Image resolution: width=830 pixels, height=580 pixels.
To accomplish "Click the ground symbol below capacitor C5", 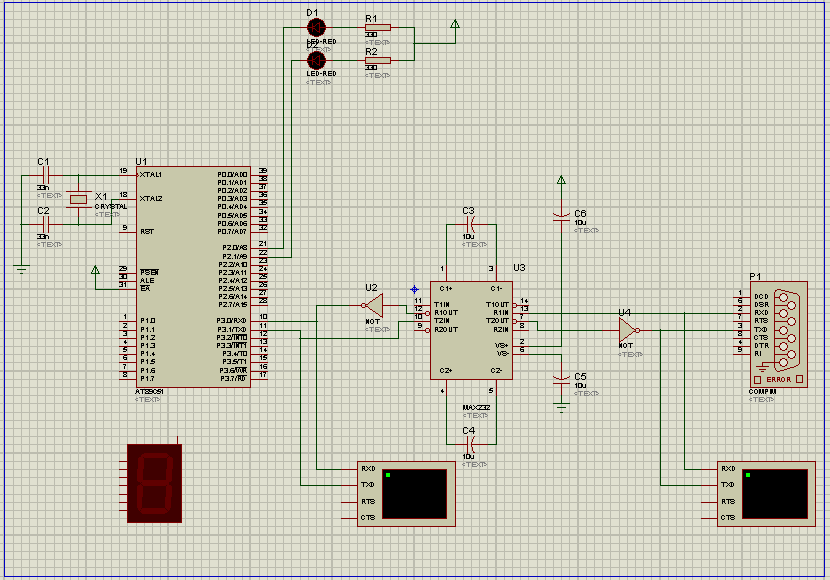I will [561, 404].
